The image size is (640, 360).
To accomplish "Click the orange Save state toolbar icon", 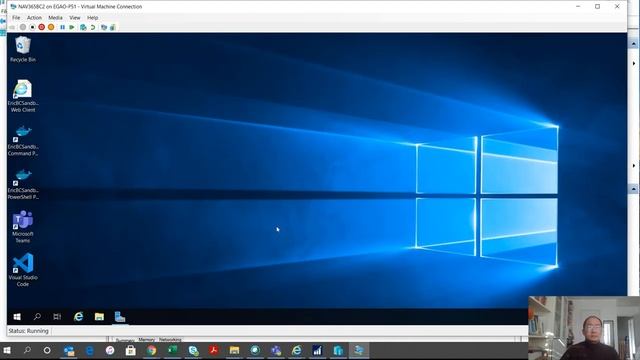I will tap(51, 27).
